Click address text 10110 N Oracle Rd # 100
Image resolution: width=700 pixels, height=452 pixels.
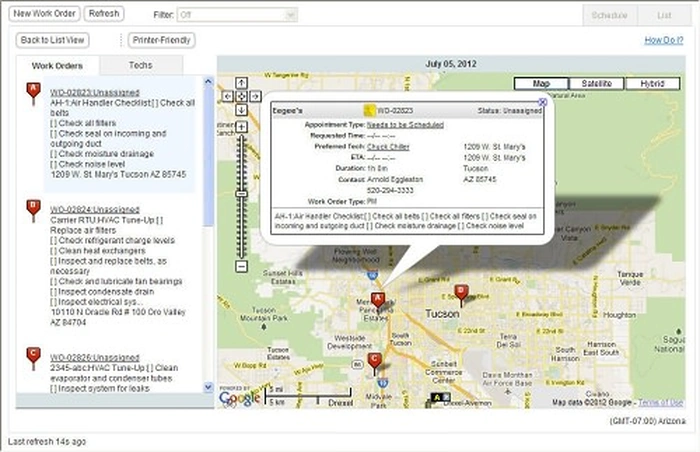pos(101,312)
